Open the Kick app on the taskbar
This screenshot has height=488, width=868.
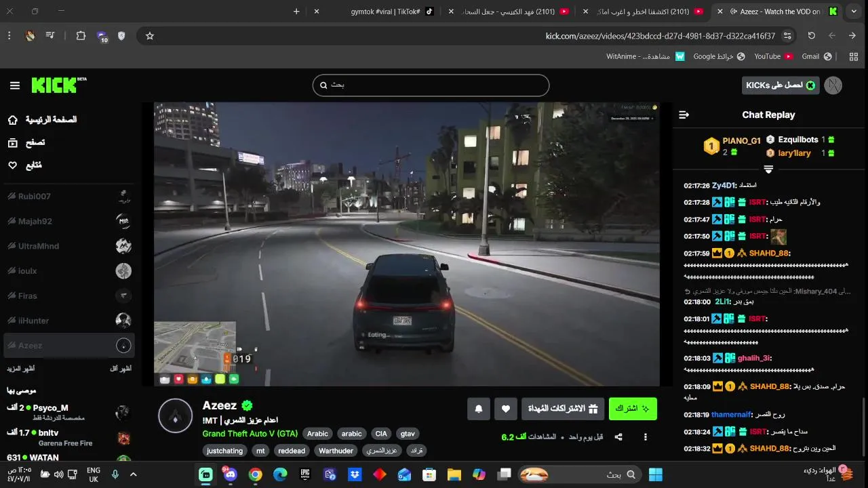click(205, 474)
